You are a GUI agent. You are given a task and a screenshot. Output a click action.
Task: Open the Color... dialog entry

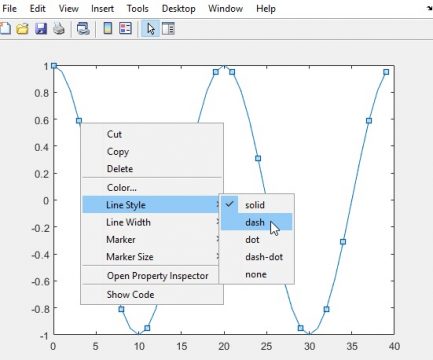152,187
